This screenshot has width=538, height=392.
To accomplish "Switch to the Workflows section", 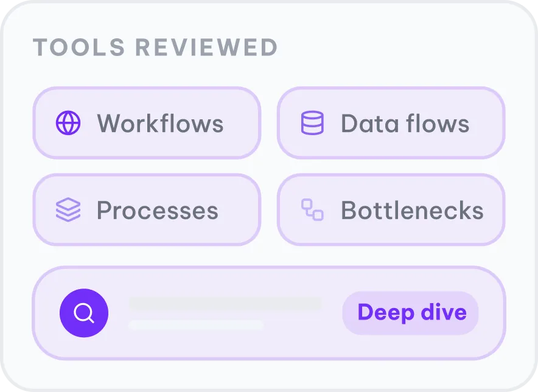I will tap(146, 123).
